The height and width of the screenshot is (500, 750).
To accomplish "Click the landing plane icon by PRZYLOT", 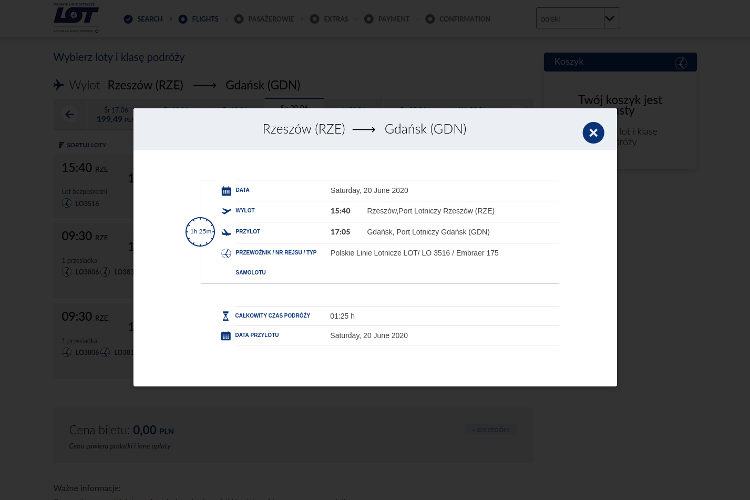I will pyautogui.click(x=226, y=232).
